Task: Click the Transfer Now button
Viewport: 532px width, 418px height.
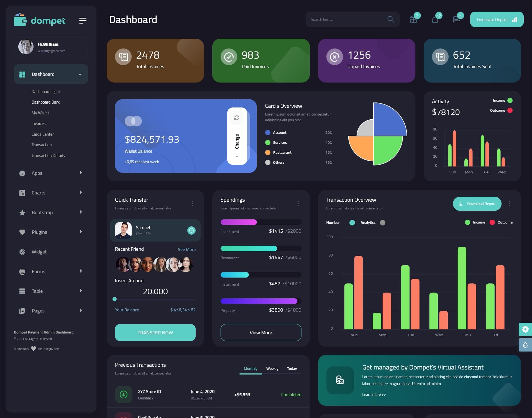Action: coord(155,332)
